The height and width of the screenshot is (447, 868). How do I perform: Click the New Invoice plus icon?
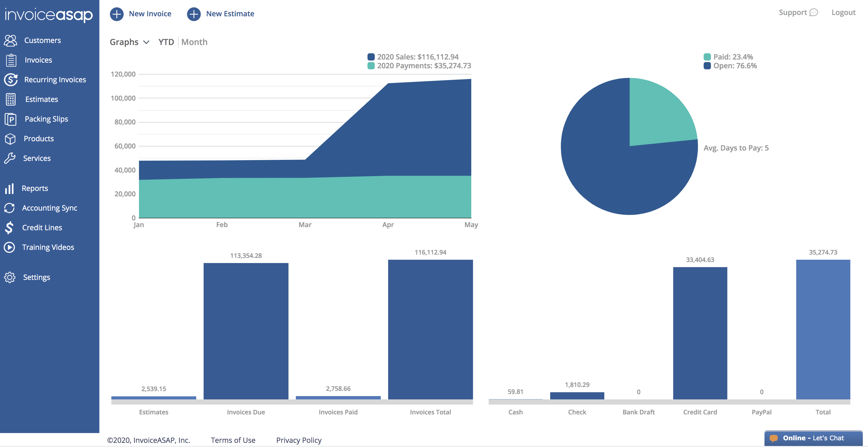[x=116, y=14]
